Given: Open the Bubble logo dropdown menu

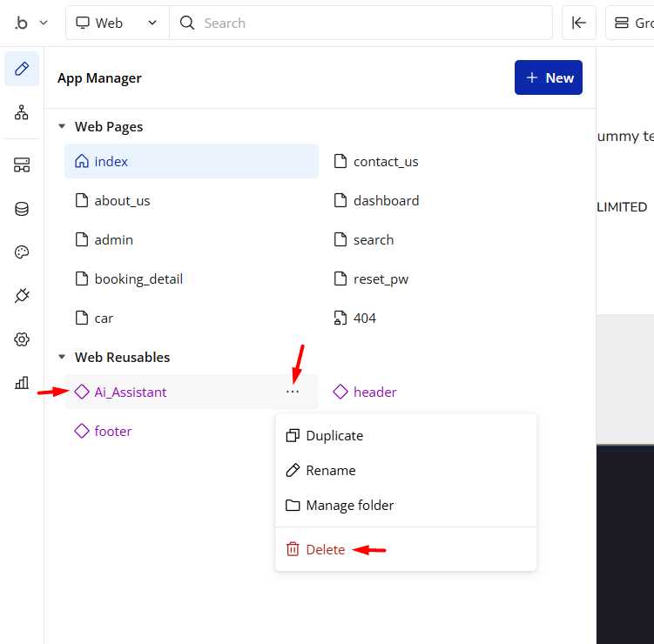Looking at the screenshot, I should pyautogui.click(x=30, y=23).
